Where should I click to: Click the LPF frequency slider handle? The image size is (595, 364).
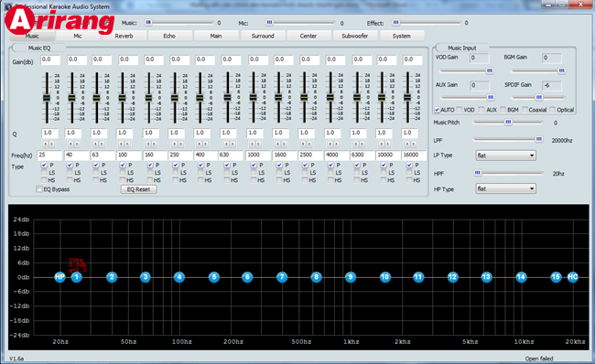tap(539, 140)
